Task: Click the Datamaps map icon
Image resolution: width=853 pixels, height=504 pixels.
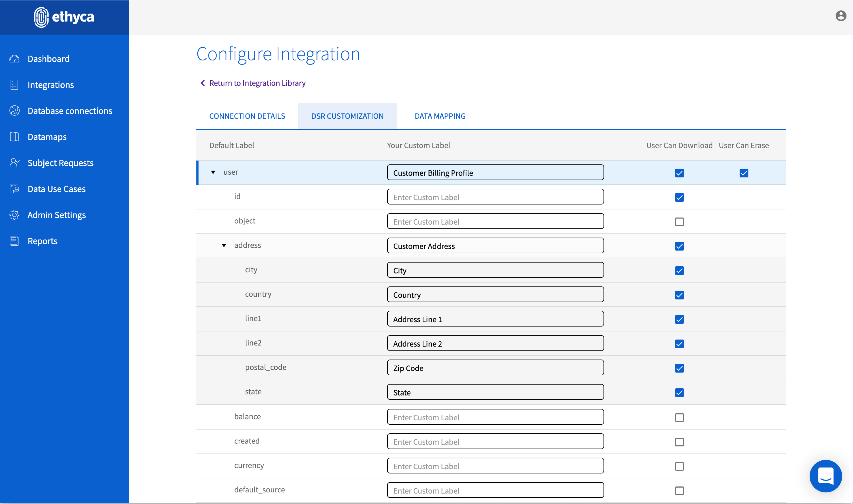Action: [14, 137]
